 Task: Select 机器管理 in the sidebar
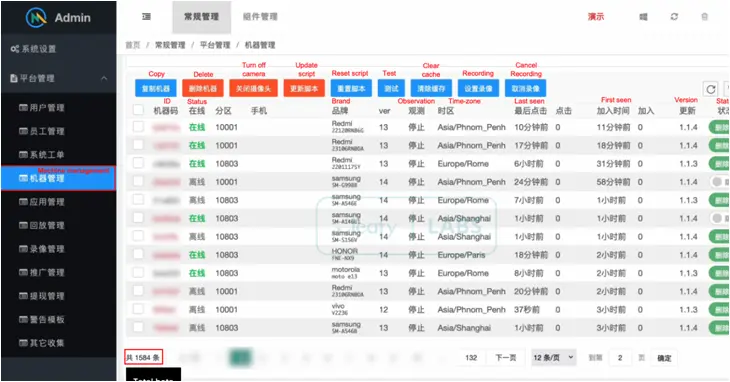click(59, 178)
